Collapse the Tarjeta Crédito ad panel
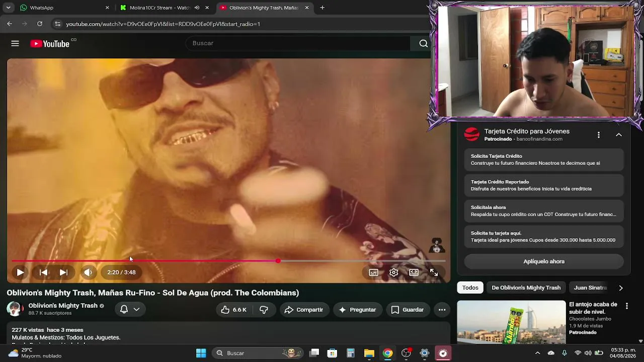 (619, 135)
